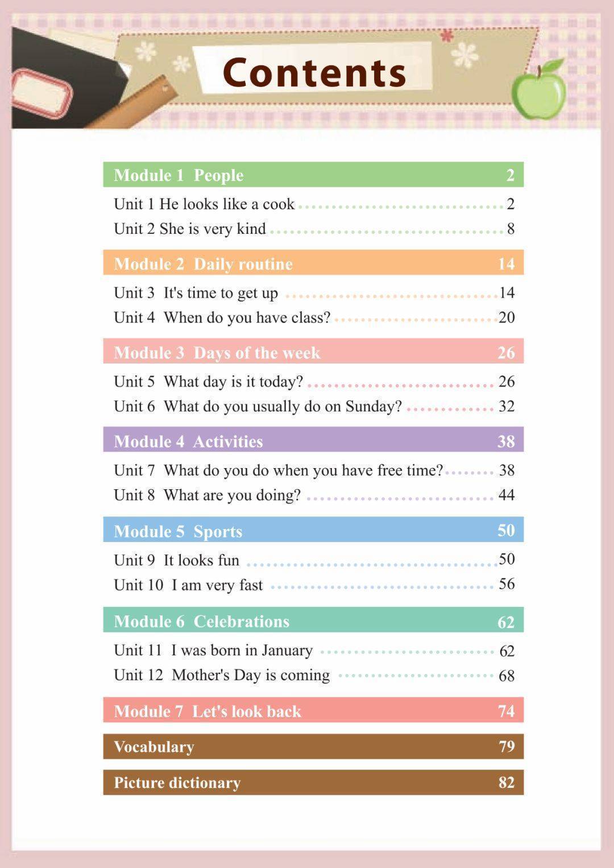Select Unit 6 What do you usually do on Sunday?
Image resolution: width=614 pixels, height=868 pixels.
point(258,406)
